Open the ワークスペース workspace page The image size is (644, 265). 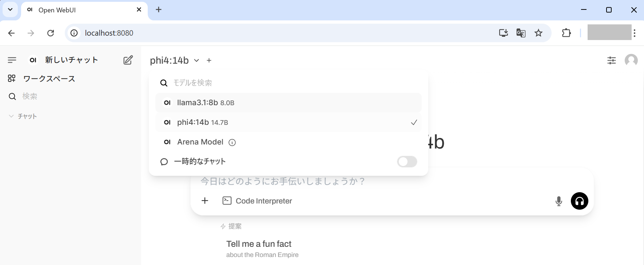[49, 79]
